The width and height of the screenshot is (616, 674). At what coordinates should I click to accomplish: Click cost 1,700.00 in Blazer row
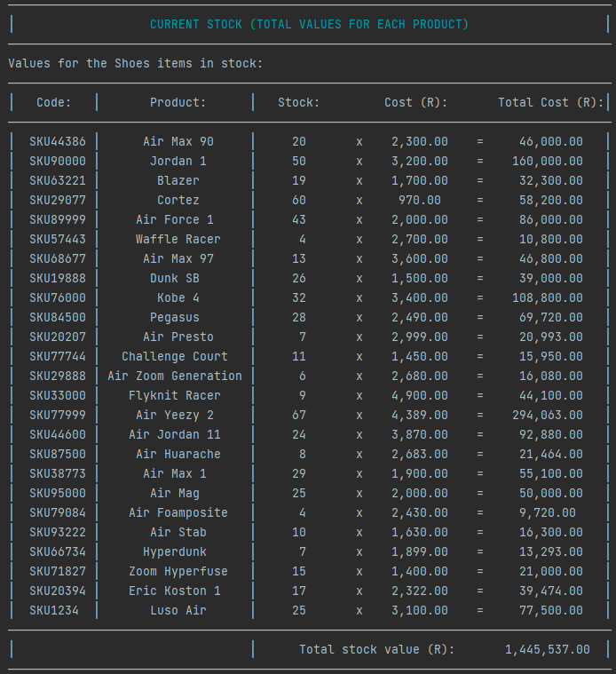point(420,180)
